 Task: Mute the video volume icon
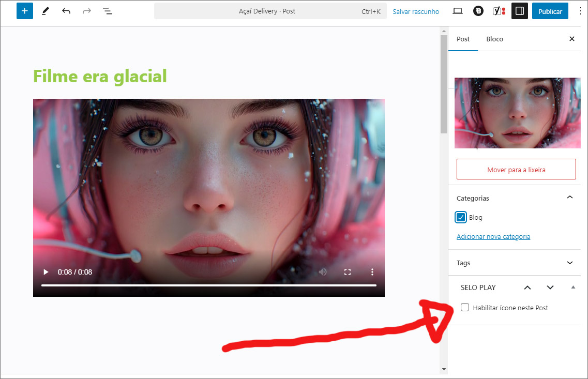click(x=323, y=272)
